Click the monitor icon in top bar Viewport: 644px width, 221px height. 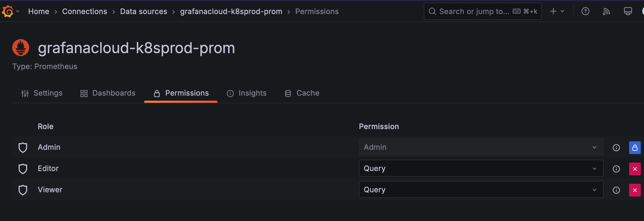coord(628,11)
